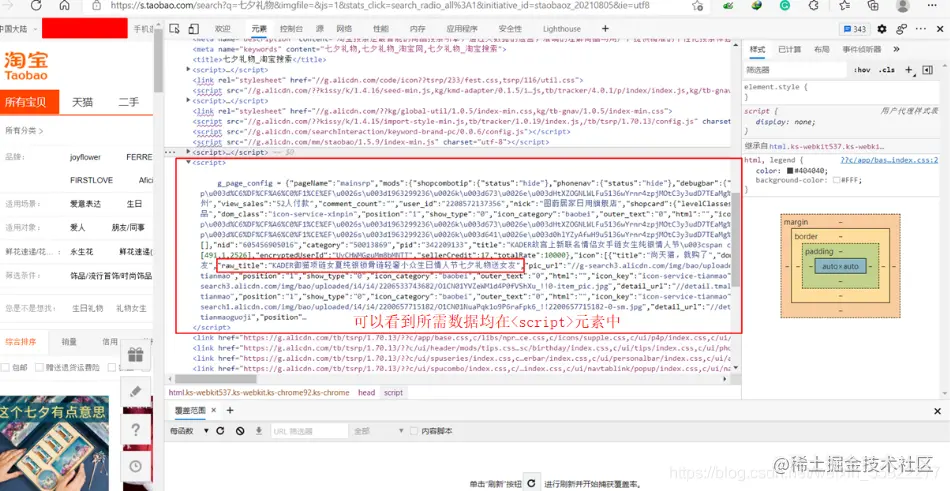Expand the script node below the title tag
This screenshot has width=950, height=491.
[x=188, y=70]
